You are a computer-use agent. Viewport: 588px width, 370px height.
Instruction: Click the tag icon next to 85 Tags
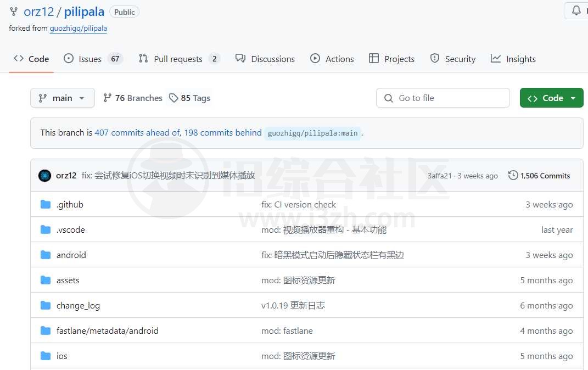point(173,98)
